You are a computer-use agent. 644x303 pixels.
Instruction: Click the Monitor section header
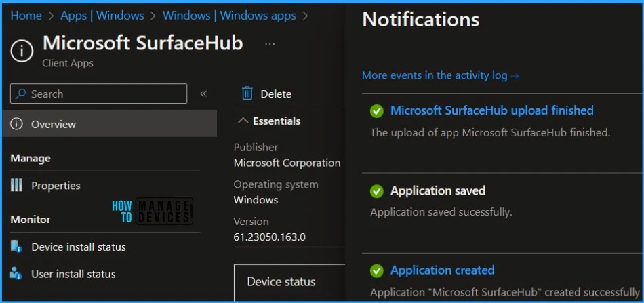click(x=31, y=219)
